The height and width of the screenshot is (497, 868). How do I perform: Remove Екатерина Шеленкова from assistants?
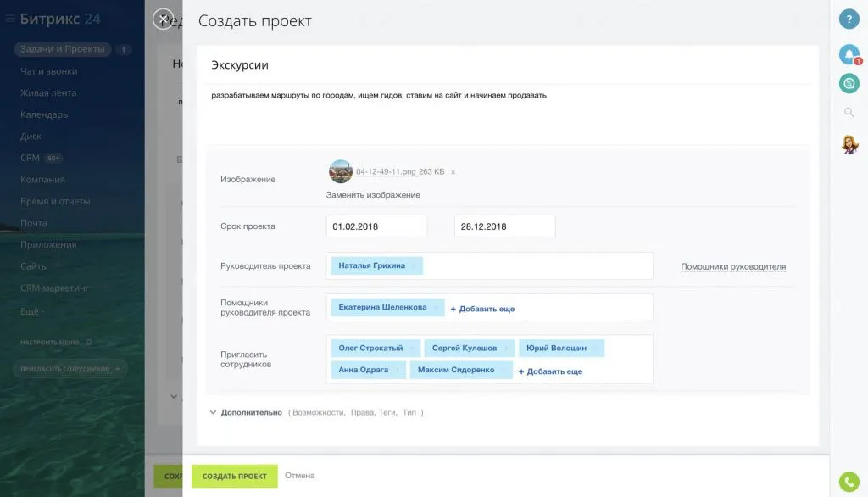coord(437,307)
